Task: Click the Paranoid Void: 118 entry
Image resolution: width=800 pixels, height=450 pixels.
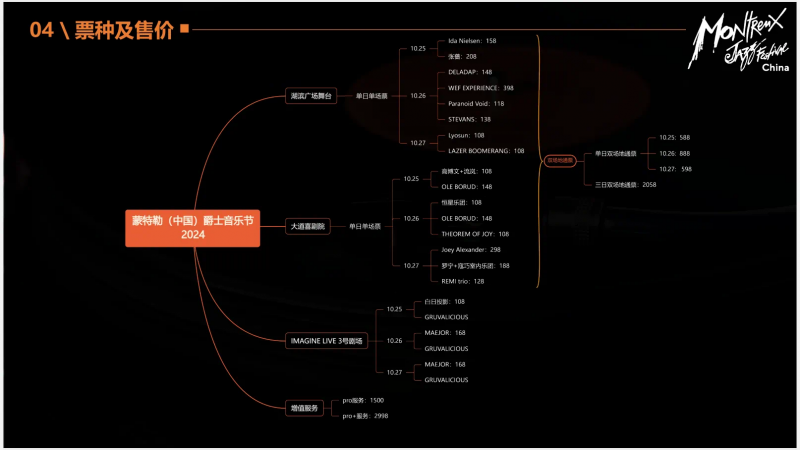Action: (x=476, y=104)
